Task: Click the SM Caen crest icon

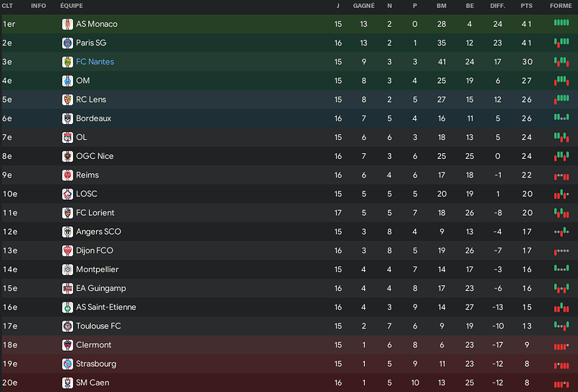Action: [67, 383]
